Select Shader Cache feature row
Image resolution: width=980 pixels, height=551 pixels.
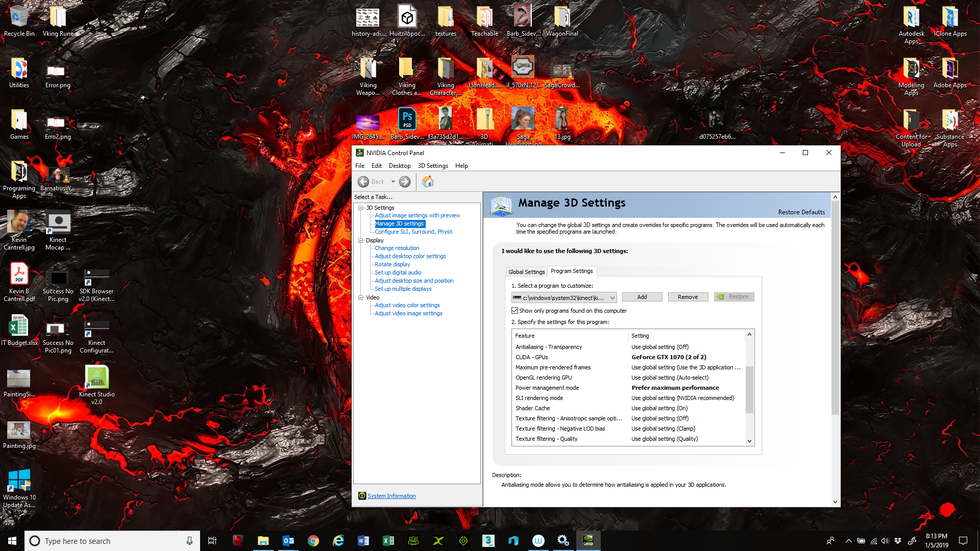click(629, 408)
